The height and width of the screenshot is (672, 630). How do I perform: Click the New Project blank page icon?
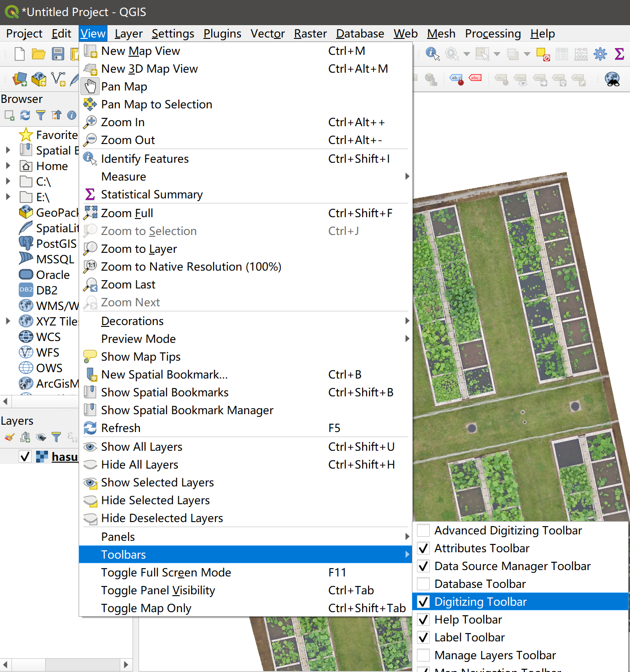click(19, 54)
